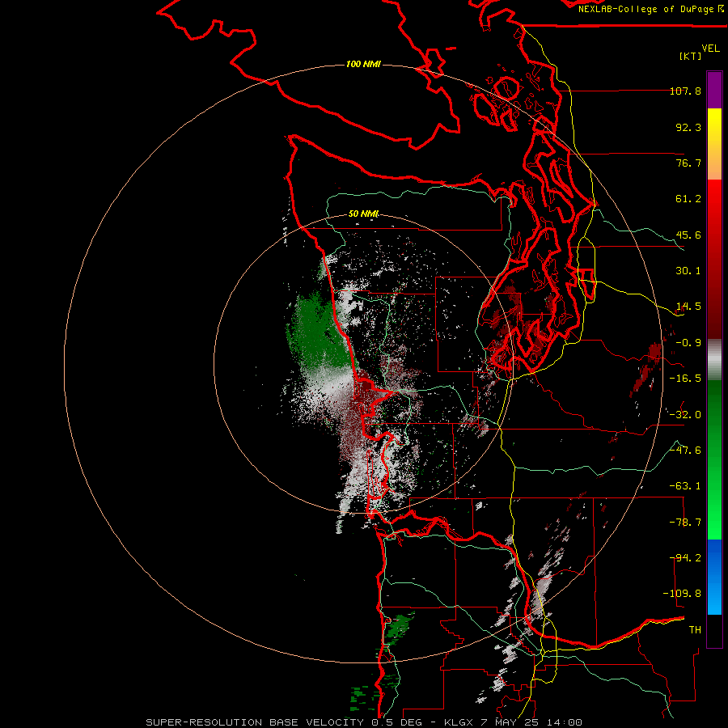
Task: Click the VEL legend title
Action: tap(710, 49)
